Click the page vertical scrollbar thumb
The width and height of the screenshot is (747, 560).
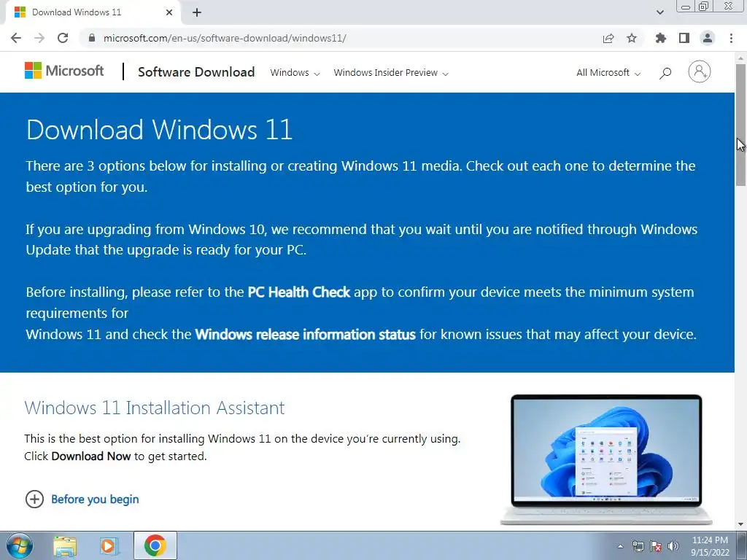(741, 125)
